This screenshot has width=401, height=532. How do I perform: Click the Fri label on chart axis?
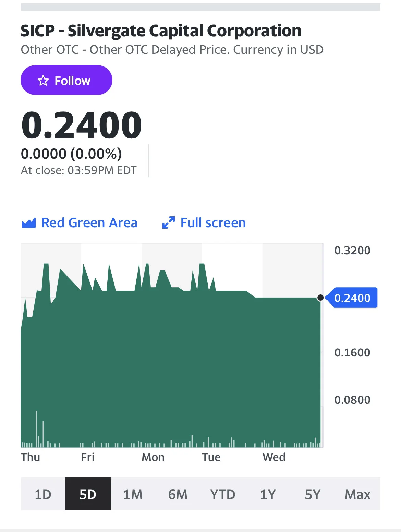[88, 457]
